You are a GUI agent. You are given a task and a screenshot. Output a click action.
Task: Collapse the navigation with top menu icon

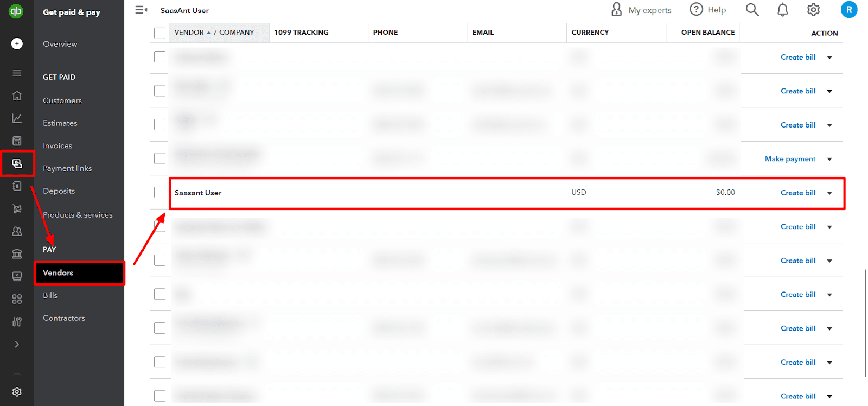pyautogui.click(x=141, y=10)
